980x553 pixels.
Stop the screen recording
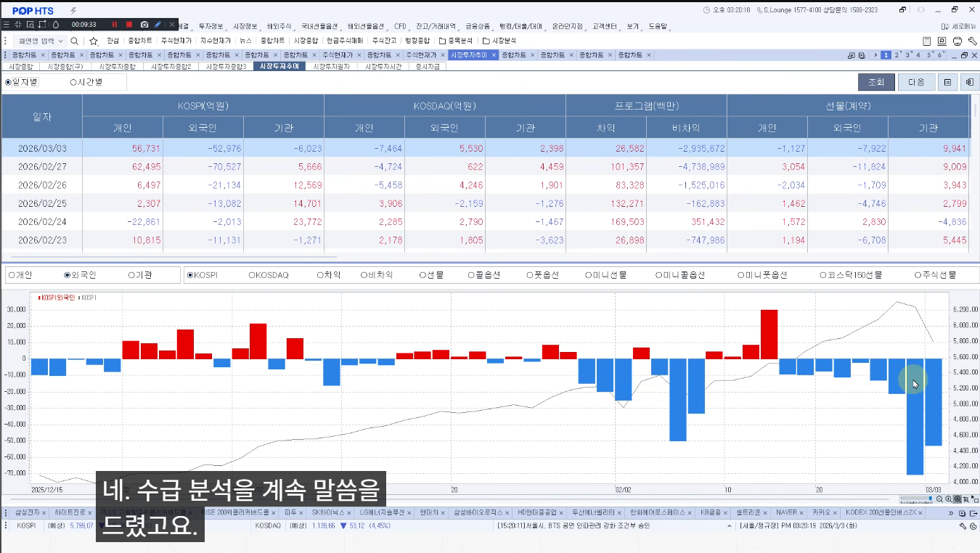pyautogui.click(x=129, y=25)
